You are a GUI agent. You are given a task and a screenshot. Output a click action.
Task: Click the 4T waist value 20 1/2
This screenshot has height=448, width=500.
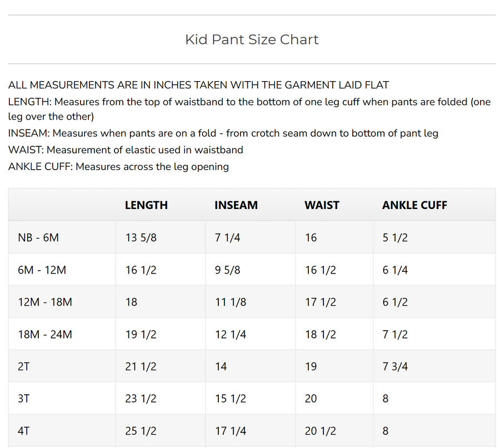pyautogui.click(x=321, y=431)
